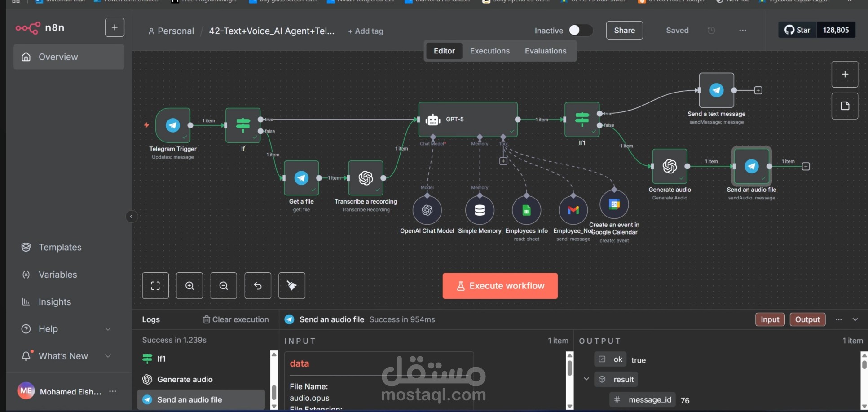
Task: Open logs panel three-dot options
Action: click(838, 319)
